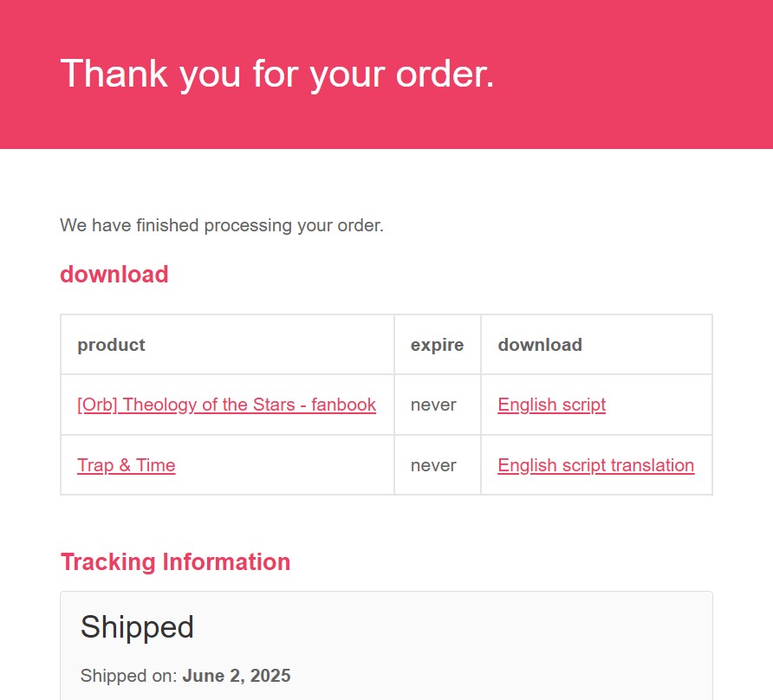Click the 'Tracking Information' heading
The height and width of the screenshot is (700, 773).
click(176, 562)
